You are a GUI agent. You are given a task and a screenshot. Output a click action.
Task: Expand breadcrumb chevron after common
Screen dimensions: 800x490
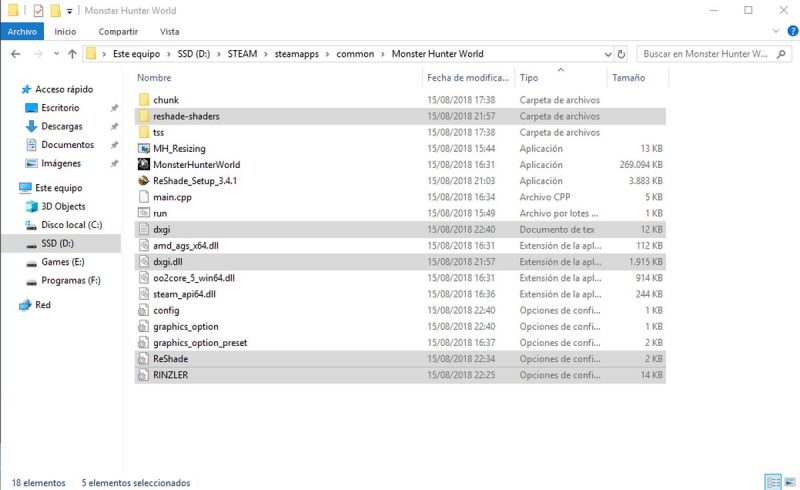383,54
